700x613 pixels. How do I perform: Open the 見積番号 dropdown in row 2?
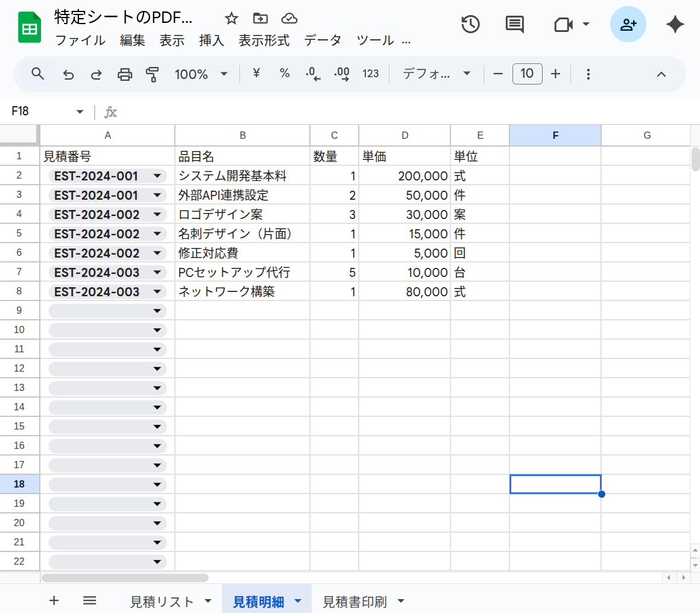click(x=157, y=176)
